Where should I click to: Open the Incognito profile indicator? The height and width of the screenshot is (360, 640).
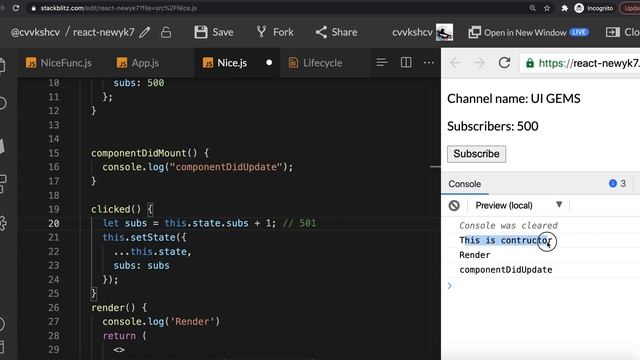[593, 8]
